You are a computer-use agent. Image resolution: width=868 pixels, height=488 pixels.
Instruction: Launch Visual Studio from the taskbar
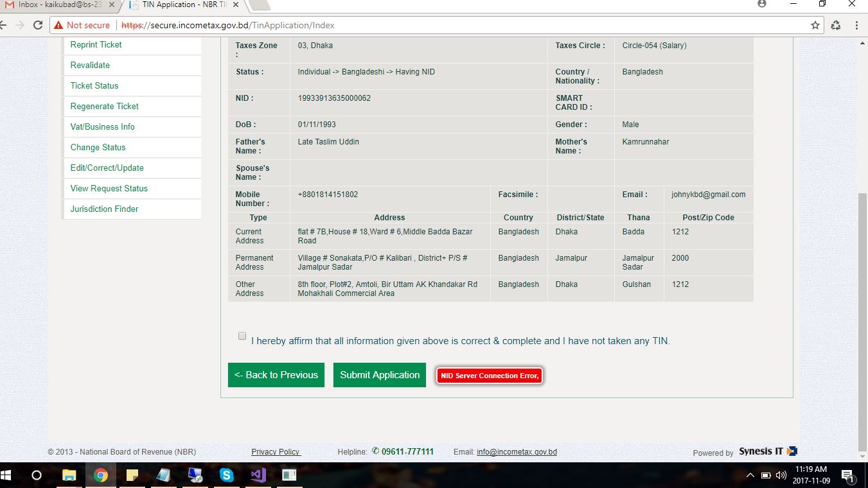(x=258, y=475)
